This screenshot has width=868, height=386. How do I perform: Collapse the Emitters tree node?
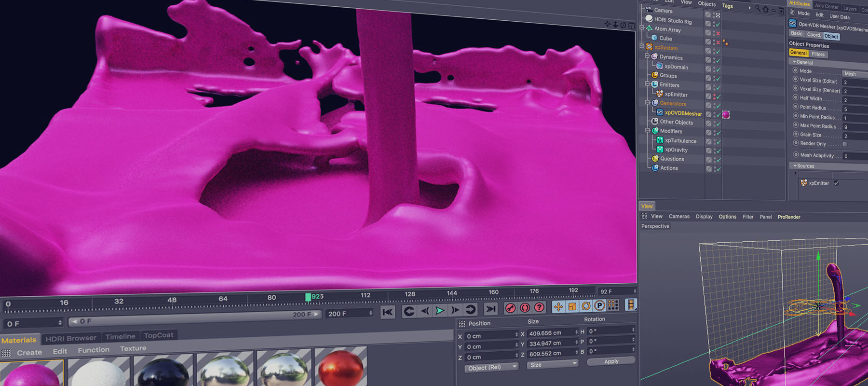(647, 83)
